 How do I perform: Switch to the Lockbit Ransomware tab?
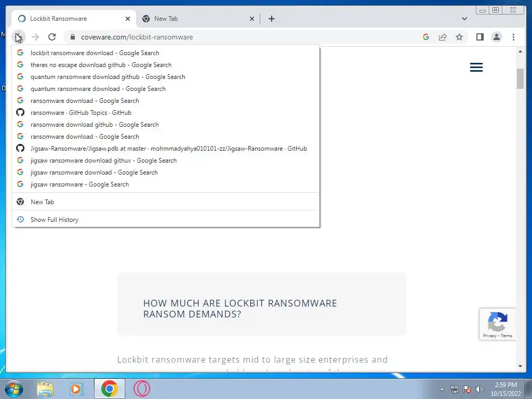pyautogui.click(x=74, y=19)
